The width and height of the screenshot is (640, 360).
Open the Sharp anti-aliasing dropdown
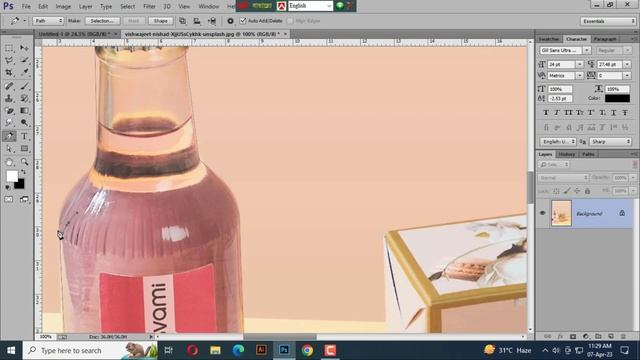point(610,142)
